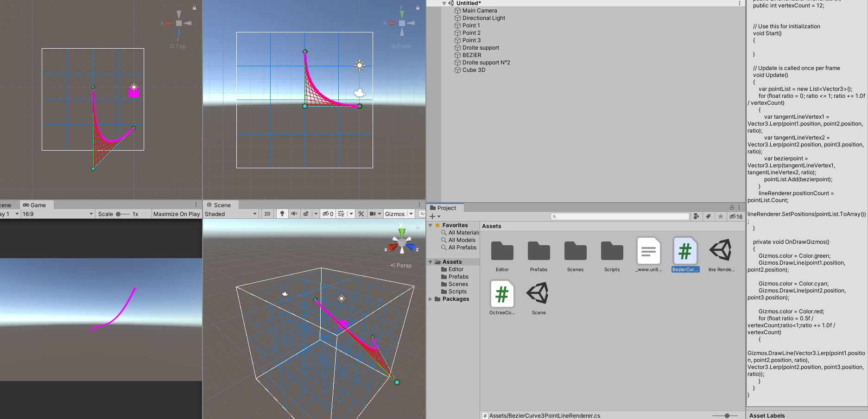The height and width of the screenshot is (419, 868).
Task: Toggle scene view audio
Action: (x=294, y=214)
